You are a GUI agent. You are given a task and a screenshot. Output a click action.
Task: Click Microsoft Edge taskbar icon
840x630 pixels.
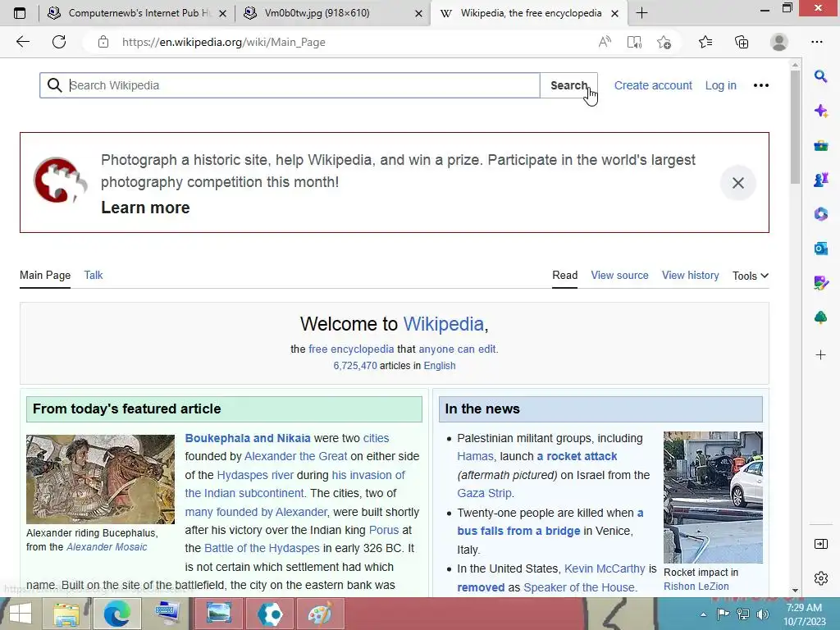click(116, 614)
